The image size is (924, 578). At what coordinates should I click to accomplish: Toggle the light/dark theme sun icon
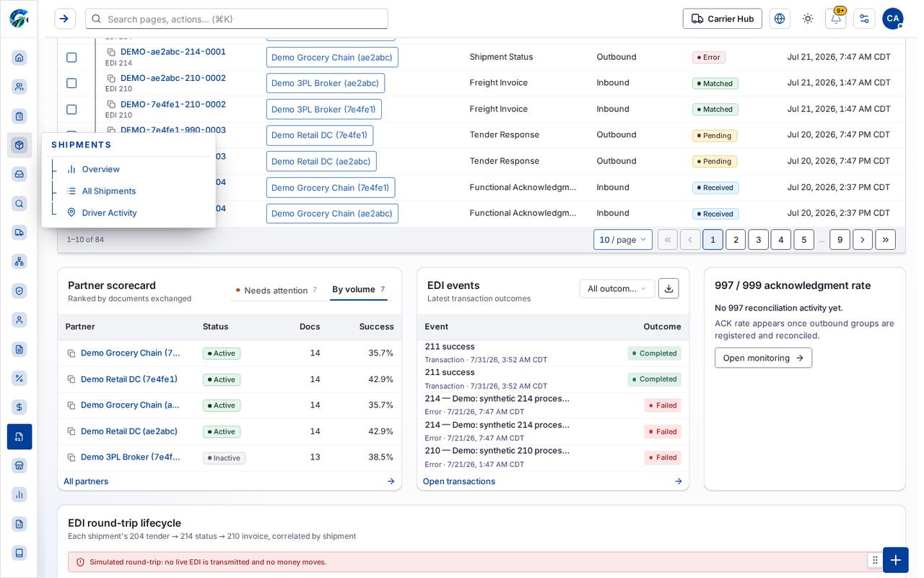[x=808, y=19]
